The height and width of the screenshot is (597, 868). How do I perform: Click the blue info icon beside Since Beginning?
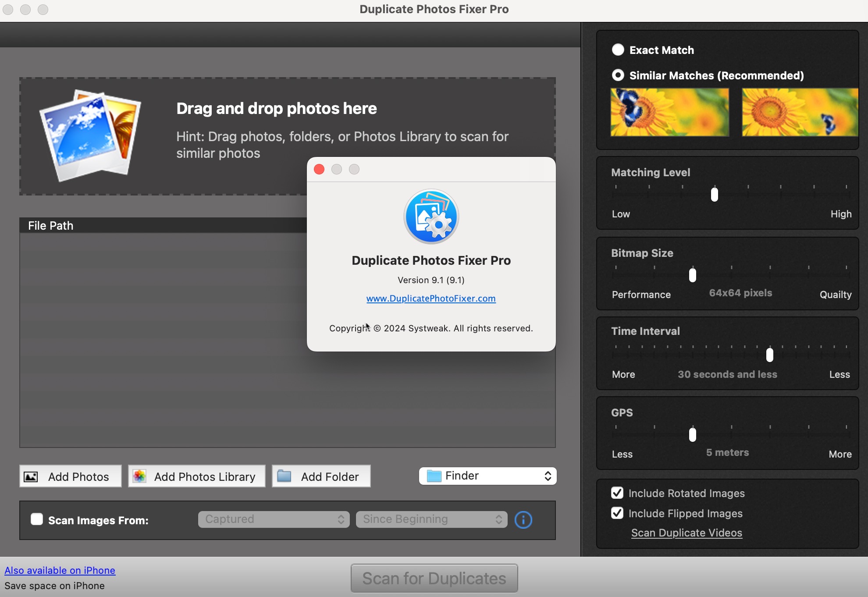523,520
